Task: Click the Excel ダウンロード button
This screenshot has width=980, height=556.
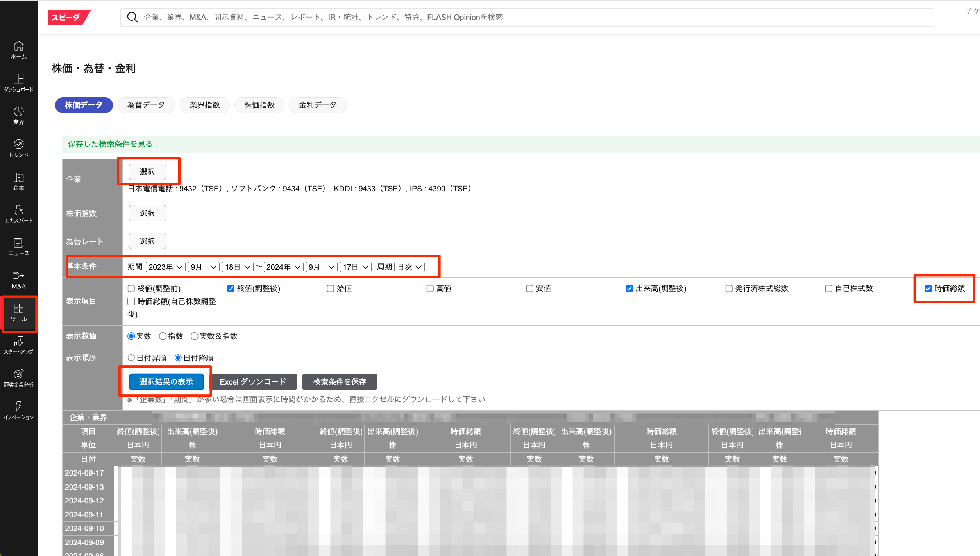Action: pos(253,382)
